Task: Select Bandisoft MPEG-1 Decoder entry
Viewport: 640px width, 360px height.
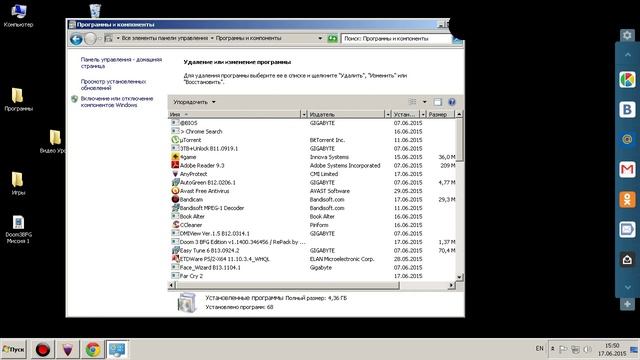Action: click(313, 208)
